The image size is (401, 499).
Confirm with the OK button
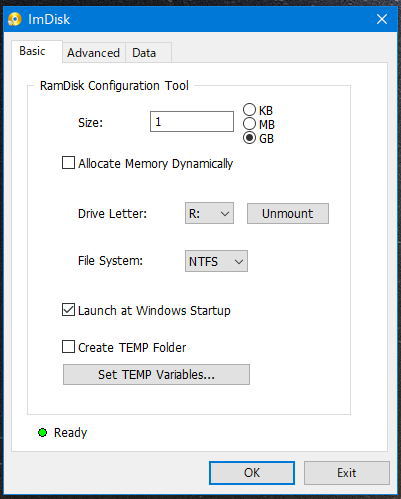tap(252, 473)
